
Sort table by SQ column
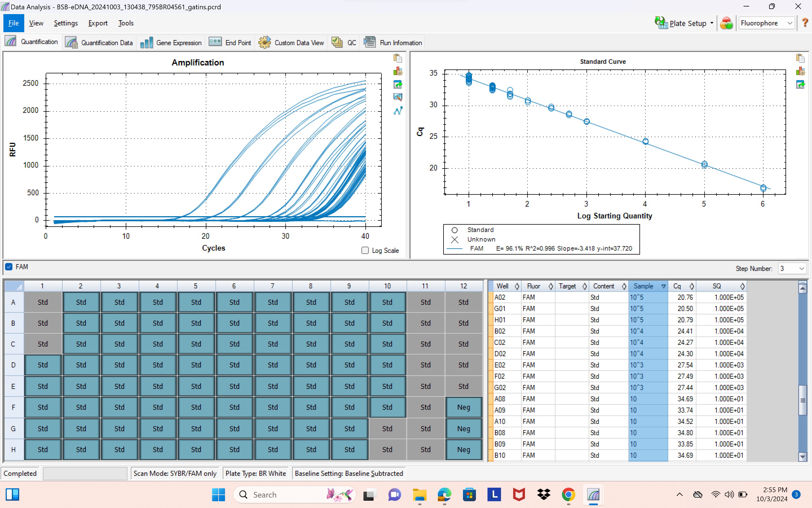tap(721, 286)
